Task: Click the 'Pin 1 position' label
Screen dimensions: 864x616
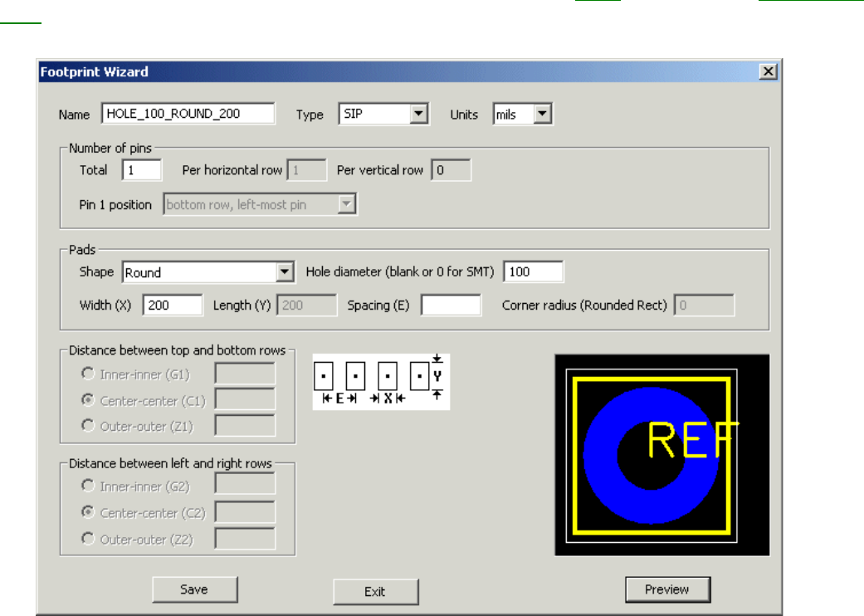Action: pyautogui.click(x=115, y=205)
